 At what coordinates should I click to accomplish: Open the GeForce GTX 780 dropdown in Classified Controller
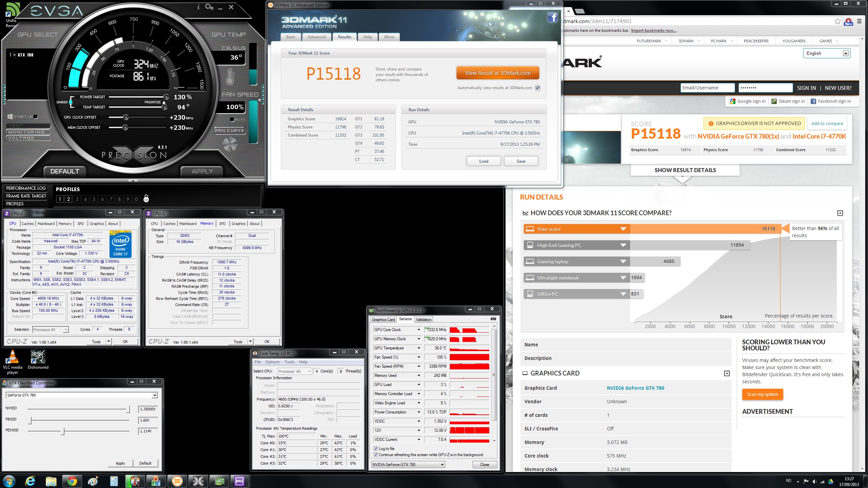pos(82,395)
